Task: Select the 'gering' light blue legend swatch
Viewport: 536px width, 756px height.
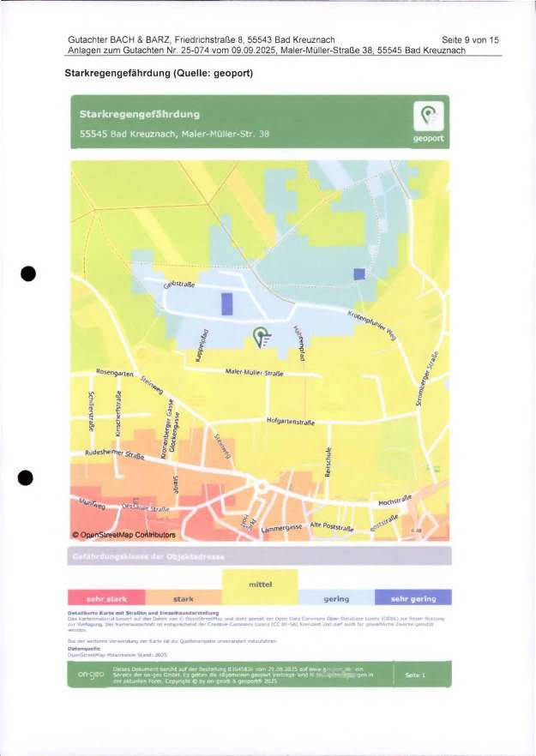Action: point(336,597)
